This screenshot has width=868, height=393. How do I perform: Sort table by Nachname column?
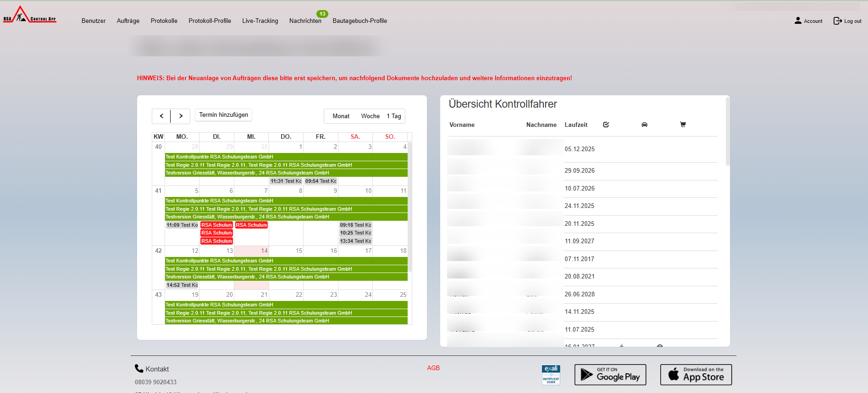click(x=541, y=125)
